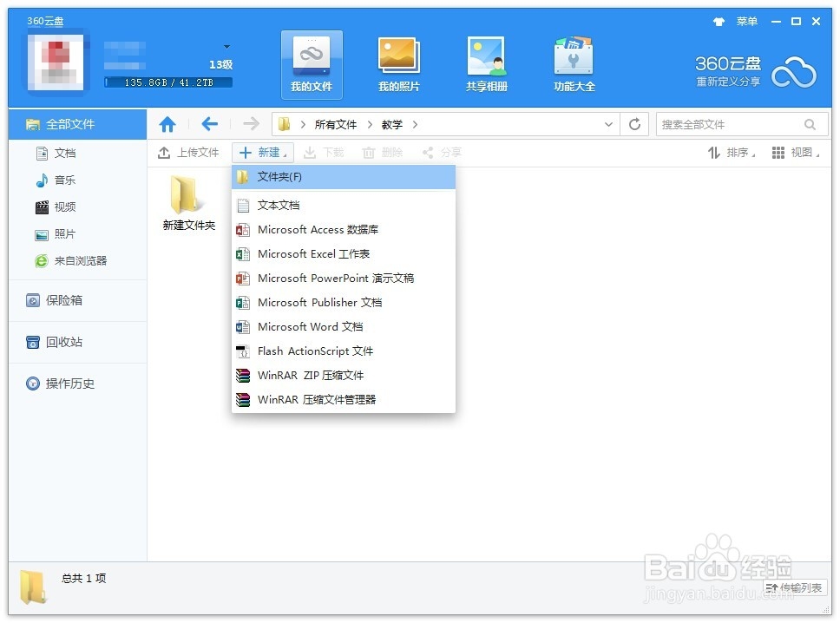The width and height of the screenshot is (840, 623).
Task: Click the skin shirt icon in the title bar
Action: pyautogui.click(x=719, y=22)
